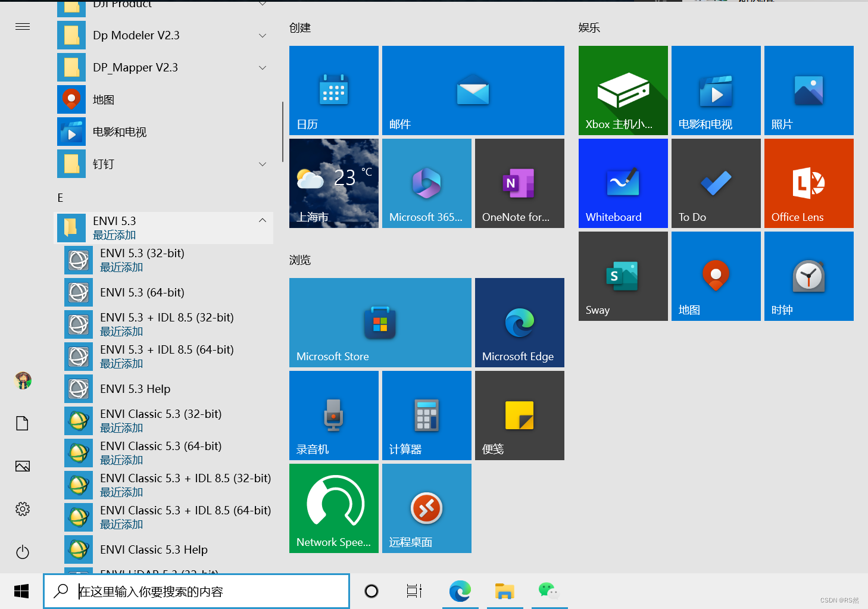Screen dimensions: 868x609
Task: Expand the 钉钉 folder
Action: pyautogui.click(x=164, y=164)
